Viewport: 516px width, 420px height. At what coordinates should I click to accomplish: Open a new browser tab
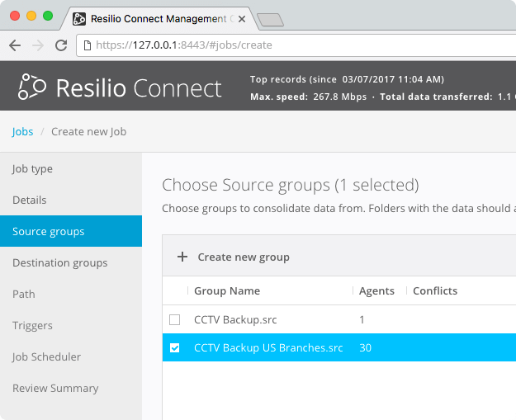(270, 20)
